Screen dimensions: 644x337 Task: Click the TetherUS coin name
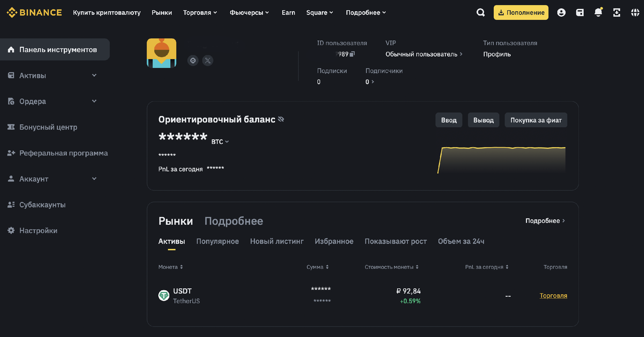click(x=186, y=301)
